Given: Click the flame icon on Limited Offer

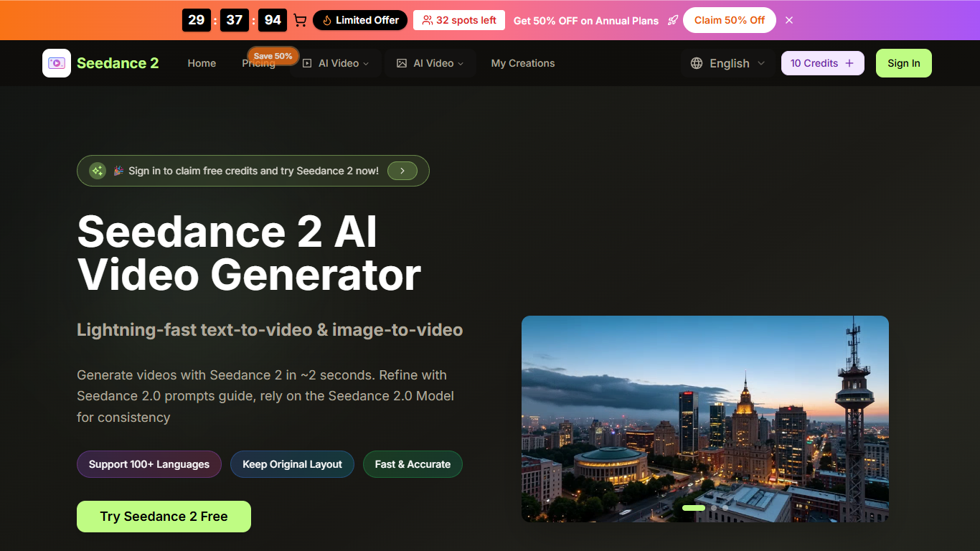Looking at the screenshot, I should (x=327, y=20).
